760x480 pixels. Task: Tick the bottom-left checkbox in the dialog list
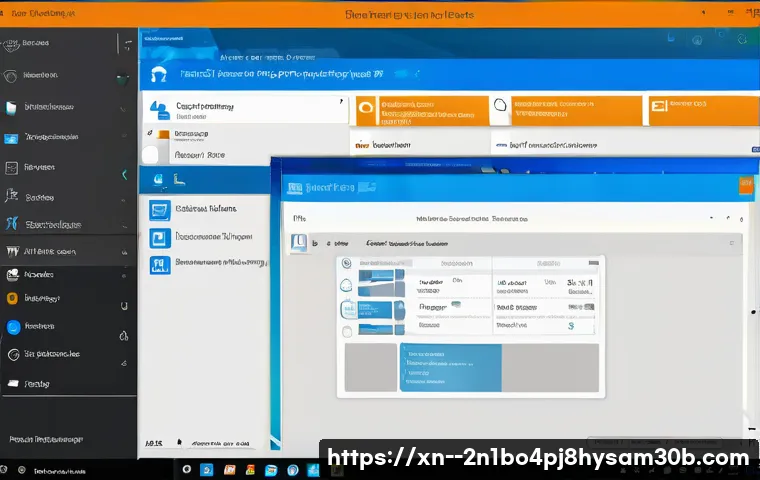tap(347, 330)
